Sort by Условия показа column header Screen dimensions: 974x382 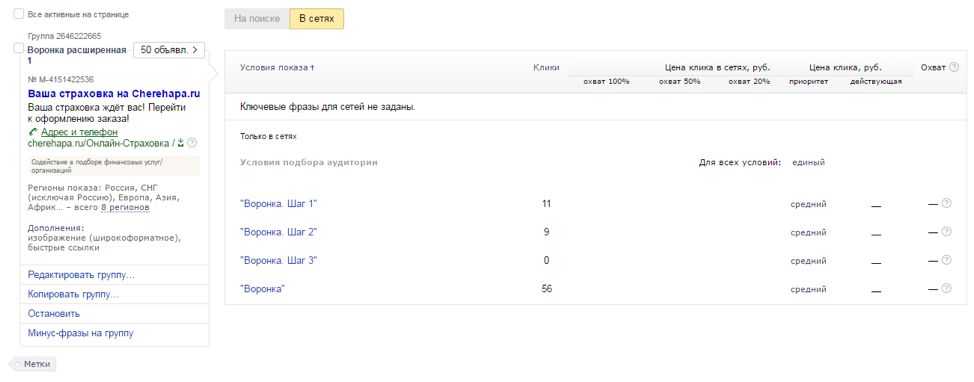click(277, 67)
